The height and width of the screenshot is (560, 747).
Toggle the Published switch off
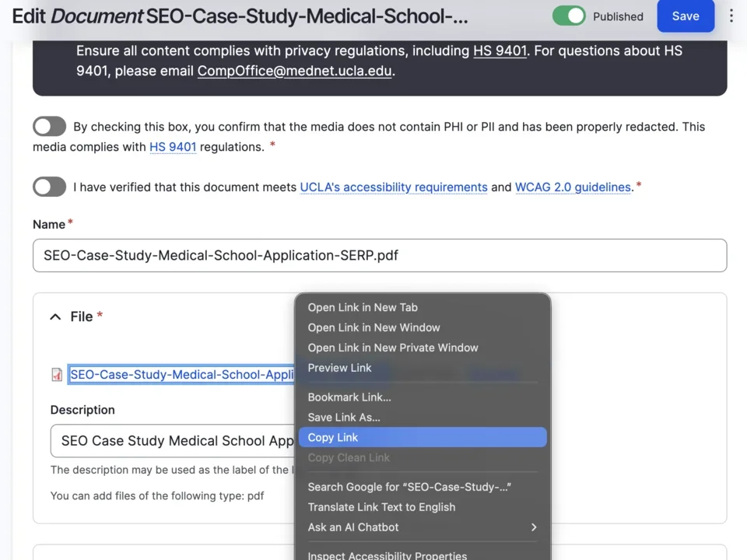click(x=569, y=16)
